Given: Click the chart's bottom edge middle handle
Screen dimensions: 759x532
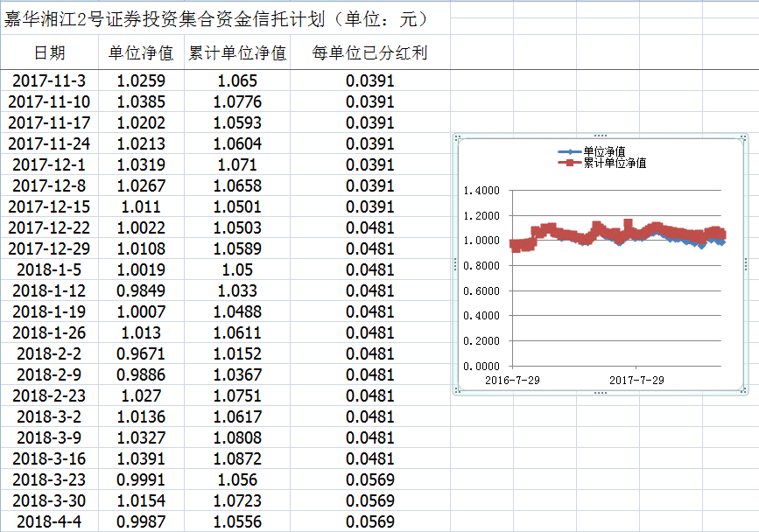Looking at the screenshot, I should click(x=600, y=393).
